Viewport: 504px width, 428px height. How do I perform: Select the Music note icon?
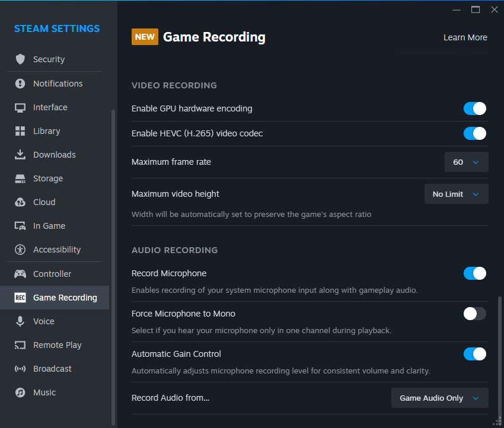pyautogui.click(x=20, y=392)
